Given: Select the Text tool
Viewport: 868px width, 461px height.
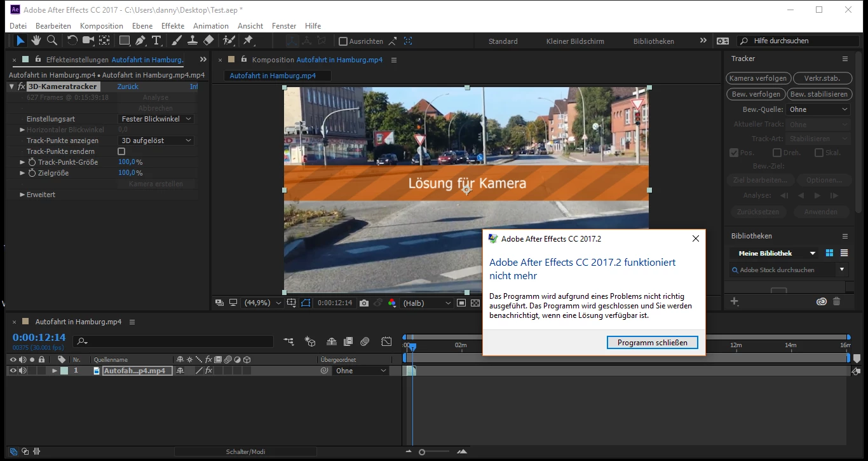Looking at the screenshot, I should pos(156,41).
